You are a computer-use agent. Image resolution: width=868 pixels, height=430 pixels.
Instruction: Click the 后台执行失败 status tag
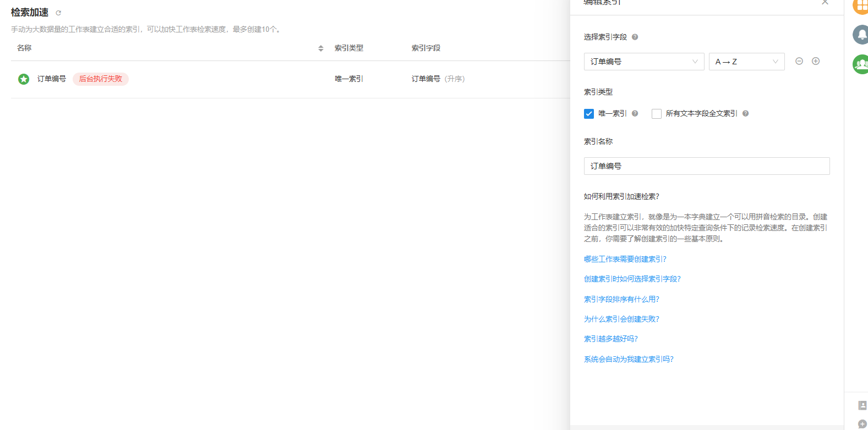click(x=101, y=79)
